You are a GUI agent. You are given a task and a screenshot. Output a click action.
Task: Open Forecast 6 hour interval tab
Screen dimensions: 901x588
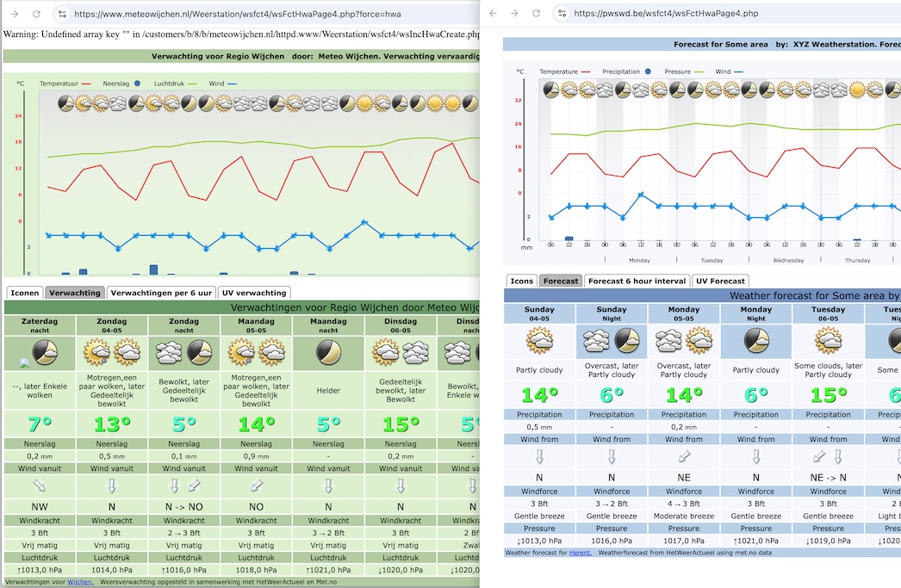coord(637,281)
